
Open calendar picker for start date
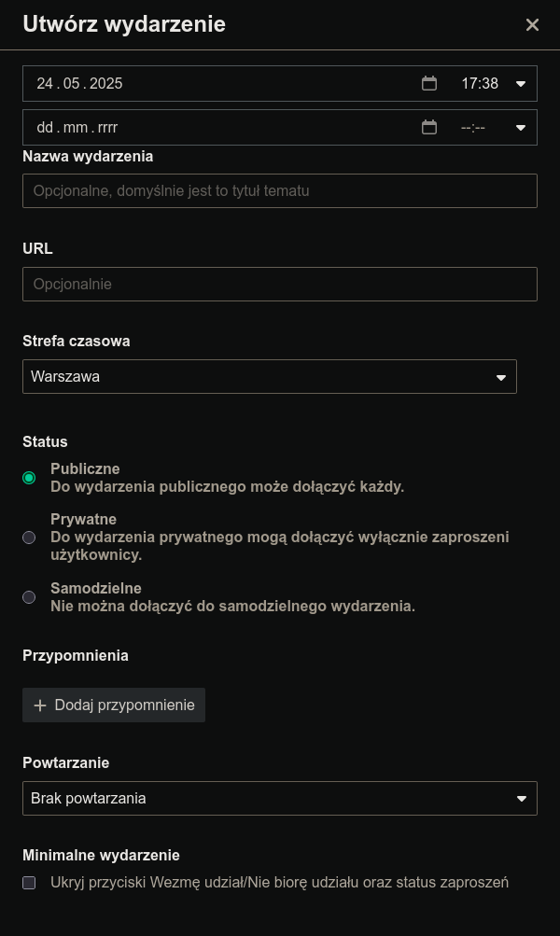coord(428,83)
